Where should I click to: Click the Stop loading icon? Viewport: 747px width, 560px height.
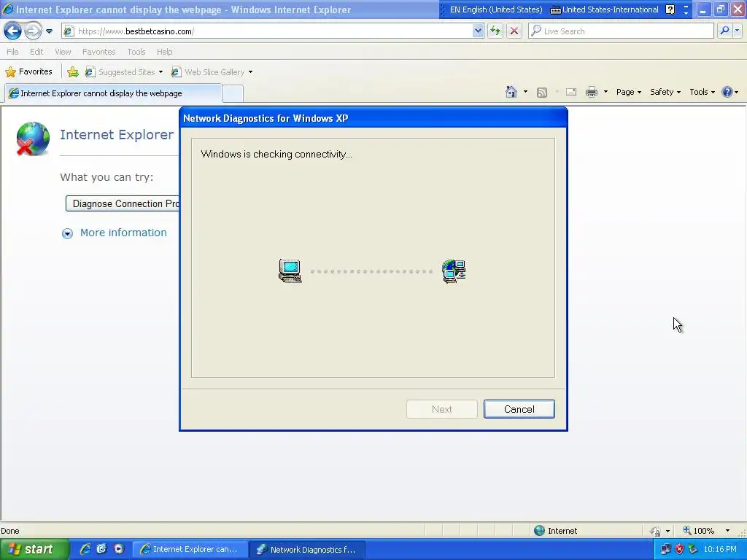[514, 31]
